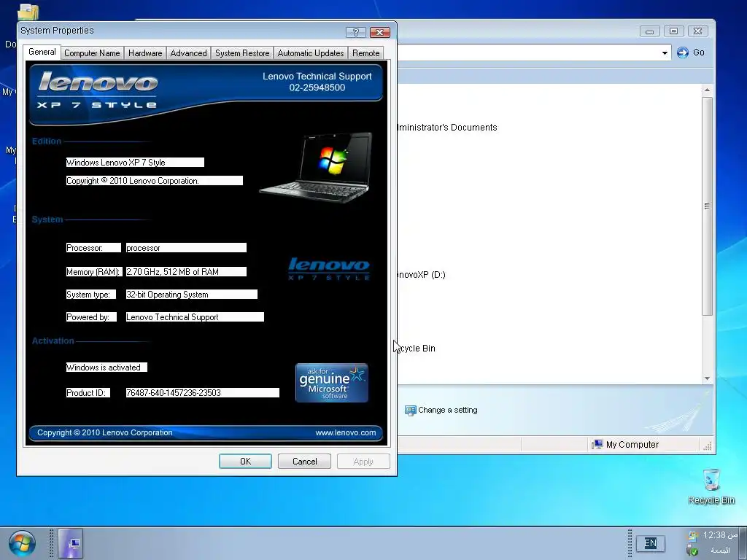Click the 2.70 GHz, 512 MB of RAM text
Viewport: 747px width, 560px height.
pyautogui.click(x=172, y=271)
